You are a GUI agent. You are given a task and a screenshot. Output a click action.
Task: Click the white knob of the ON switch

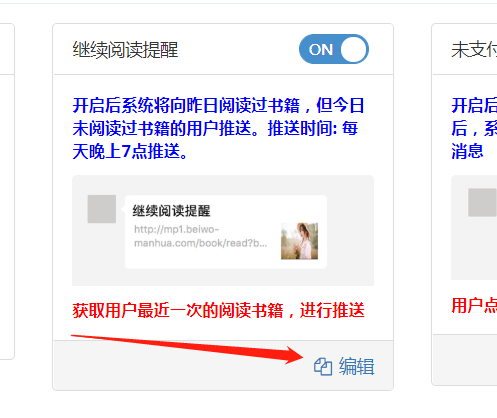353,49
